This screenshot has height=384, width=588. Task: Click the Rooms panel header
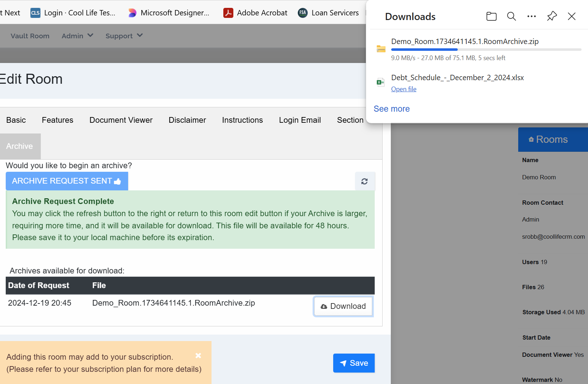[553, 140]
